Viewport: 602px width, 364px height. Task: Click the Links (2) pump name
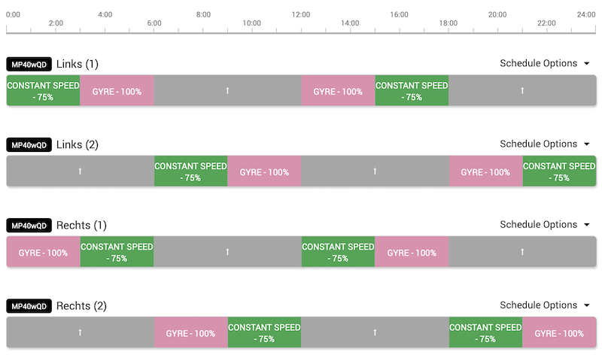click(78, 144)
